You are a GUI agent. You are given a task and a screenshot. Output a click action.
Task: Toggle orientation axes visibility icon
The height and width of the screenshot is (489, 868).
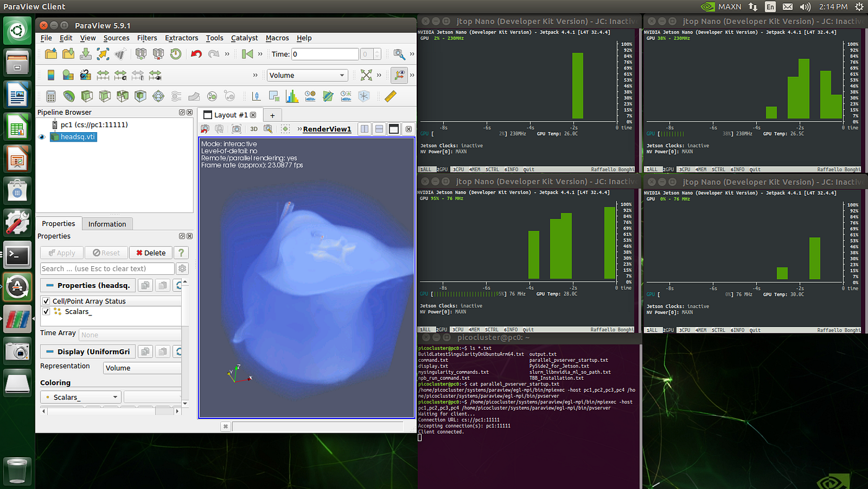point(400,75)
